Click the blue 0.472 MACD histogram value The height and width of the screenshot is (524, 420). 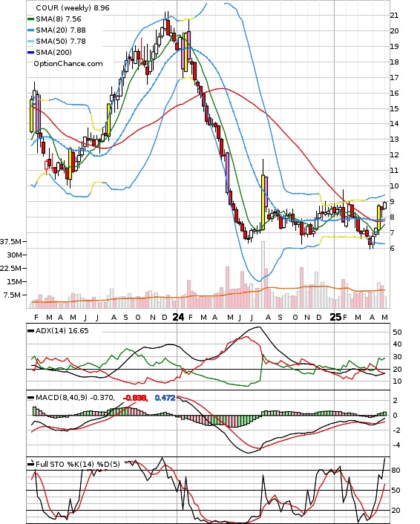coord(165,398)
